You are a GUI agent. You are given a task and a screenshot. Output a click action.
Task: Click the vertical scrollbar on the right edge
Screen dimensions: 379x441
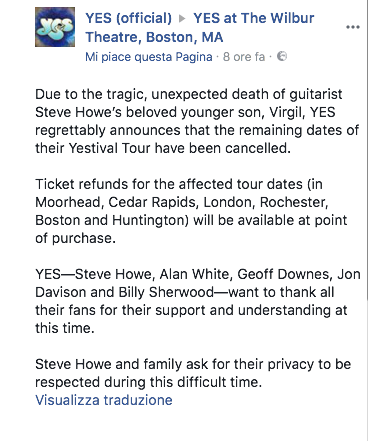pyautogui.click(x=368, y=150)
